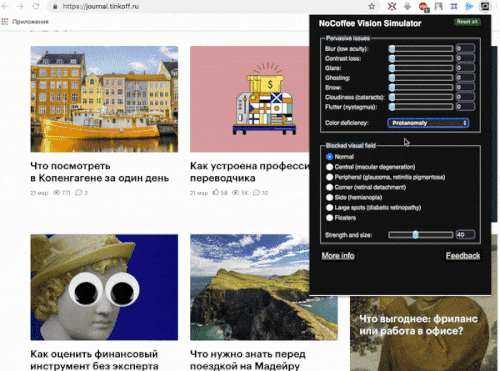Click the NoCoffee Vision Simulator title
500x371 pixels.
[x=370, y=23]
